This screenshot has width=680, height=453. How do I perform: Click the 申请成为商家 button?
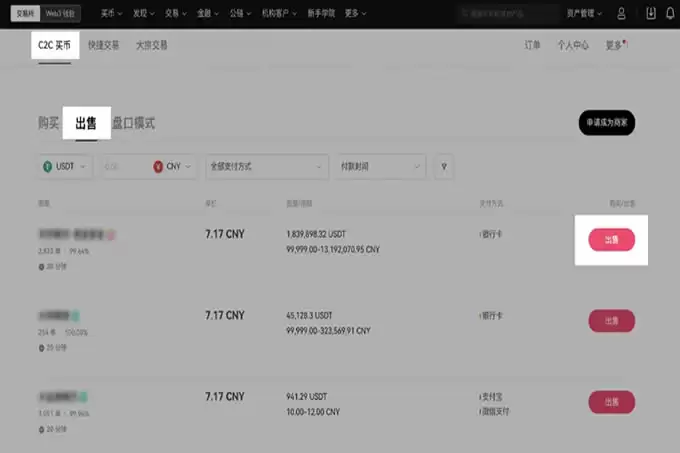[607, 123]
